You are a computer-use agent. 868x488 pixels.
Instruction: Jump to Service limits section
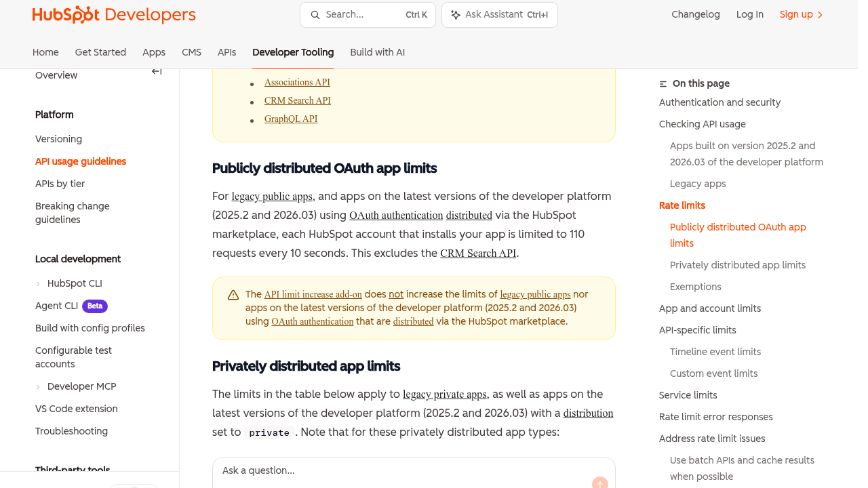(688, 396)
